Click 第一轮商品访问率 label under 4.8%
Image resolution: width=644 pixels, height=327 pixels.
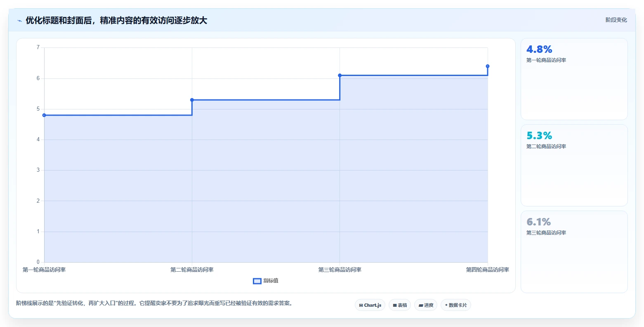[x=546, y=60]
